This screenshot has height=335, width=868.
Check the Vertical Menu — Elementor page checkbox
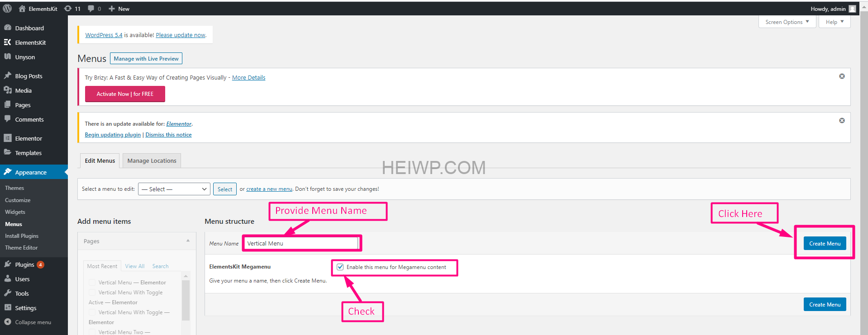(x=92, y=282)
